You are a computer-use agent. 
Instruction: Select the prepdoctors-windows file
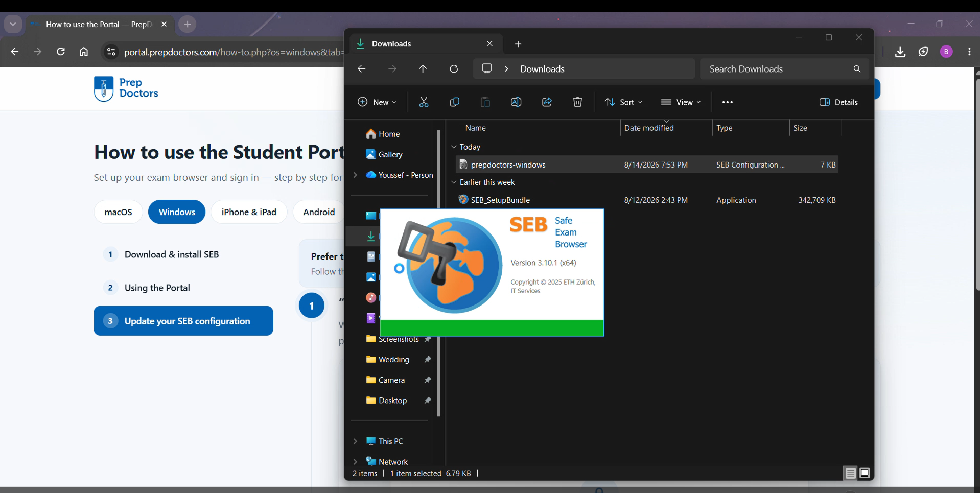[x=647, y=165]
